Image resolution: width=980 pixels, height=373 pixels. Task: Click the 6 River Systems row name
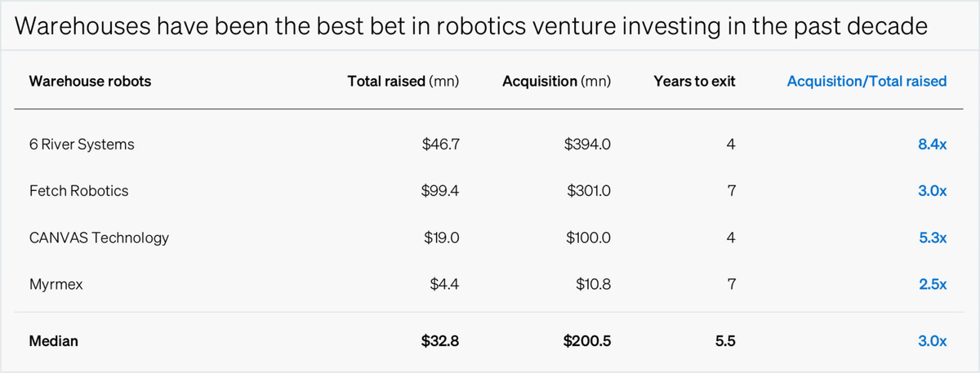82,144
